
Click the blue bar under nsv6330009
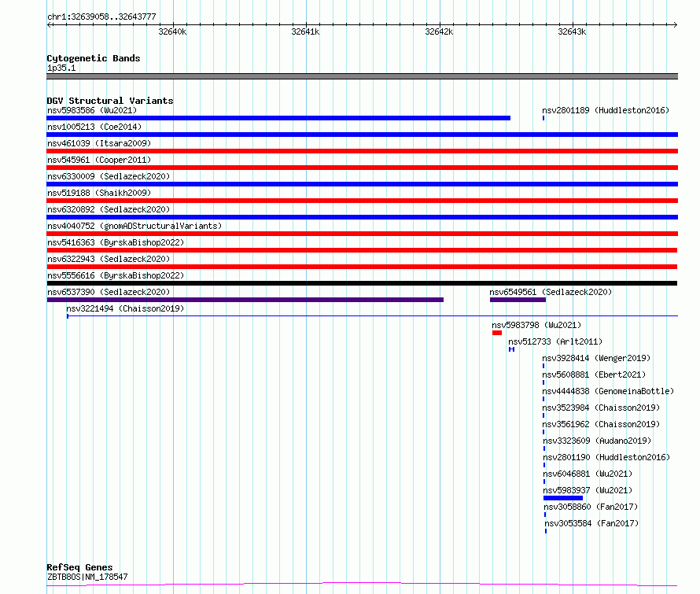click(x=363, y=184)
